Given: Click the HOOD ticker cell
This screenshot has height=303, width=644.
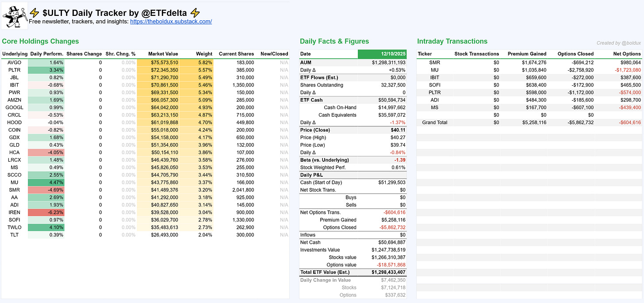Looking at the screenshot, I should pos(15,122).
